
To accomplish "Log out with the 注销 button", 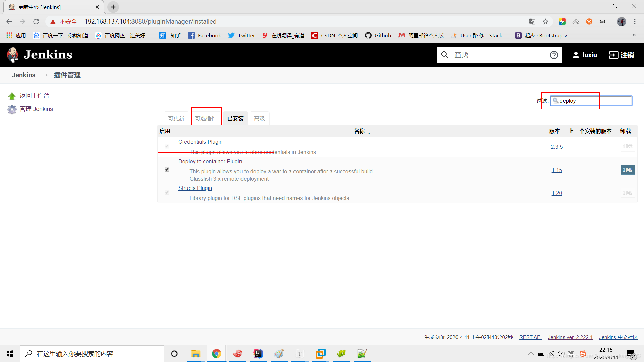I will pos(622,55).
